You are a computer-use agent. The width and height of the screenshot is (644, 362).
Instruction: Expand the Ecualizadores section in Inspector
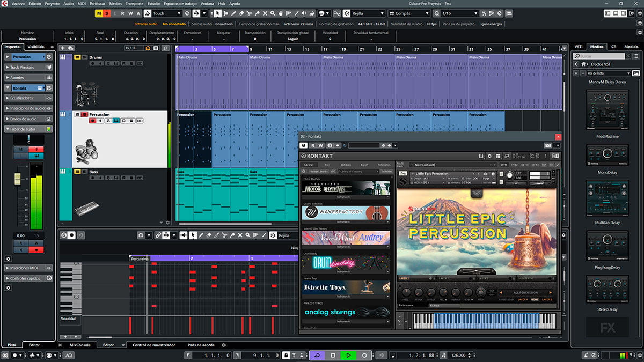(28, 98)
